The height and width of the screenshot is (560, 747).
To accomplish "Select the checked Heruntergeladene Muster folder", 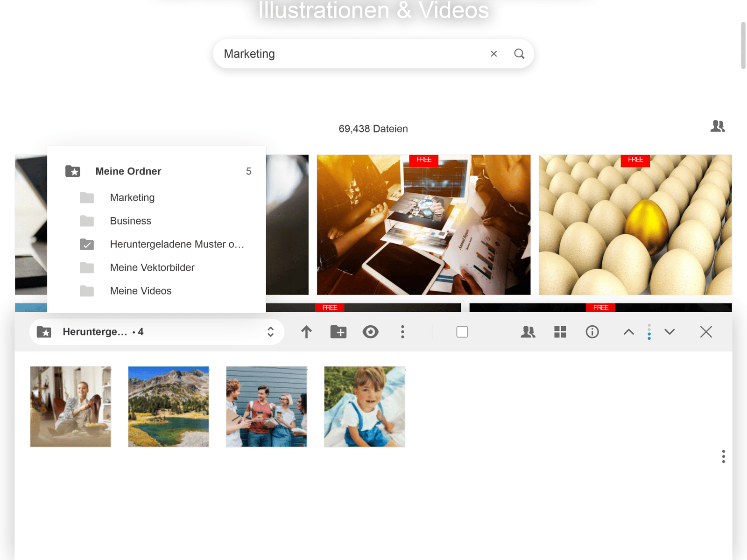I will pyautogui.click(x=176, y=244).
